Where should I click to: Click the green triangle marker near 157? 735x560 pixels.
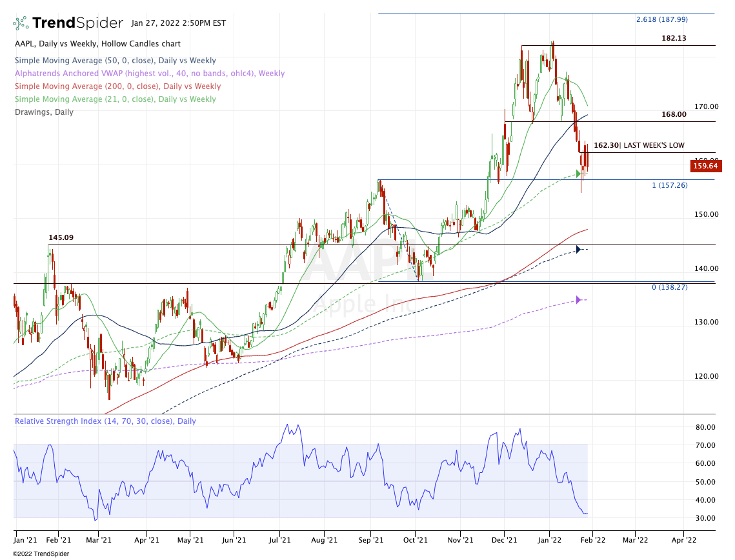(578, 174)
